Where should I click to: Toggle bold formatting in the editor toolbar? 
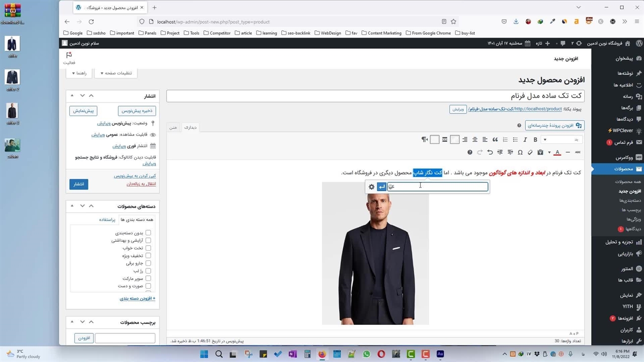point(535,140)
